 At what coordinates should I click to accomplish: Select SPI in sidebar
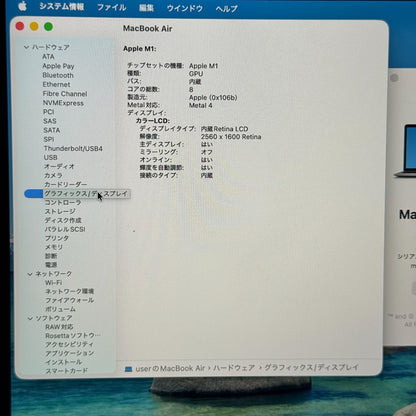(x=49, y=139)
